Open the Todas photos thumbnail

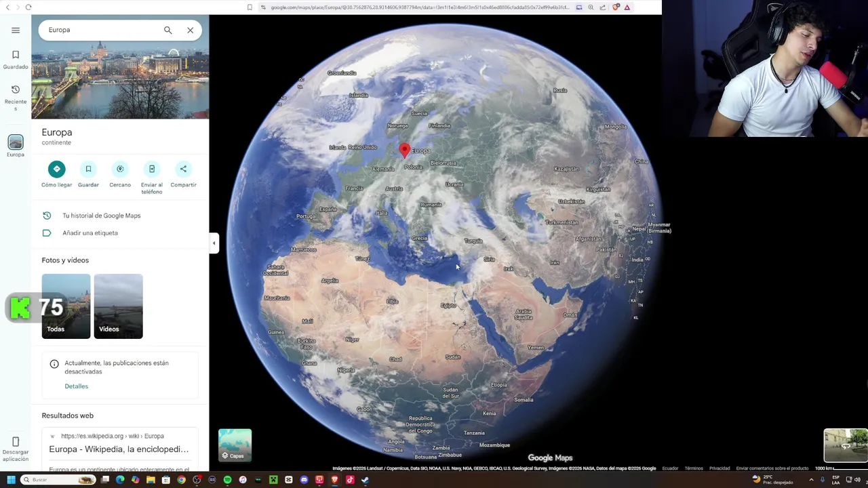pos(66,306)
